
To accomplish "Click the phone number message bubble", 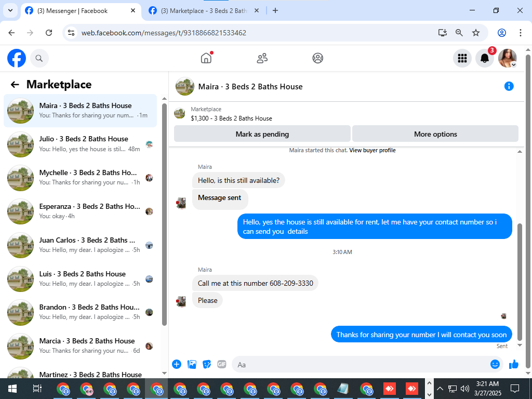I will (x=255, y=283).
